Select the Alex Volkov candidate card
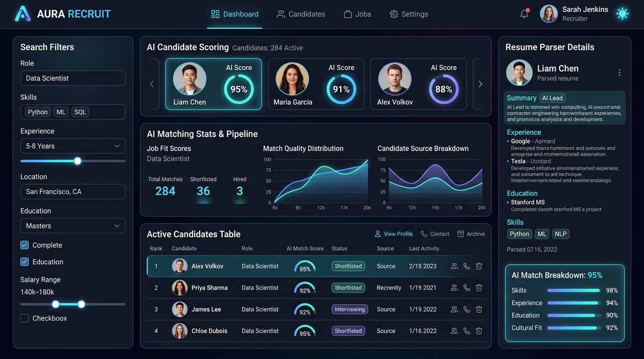The image size is (644, 359). [x=418, y=84]
